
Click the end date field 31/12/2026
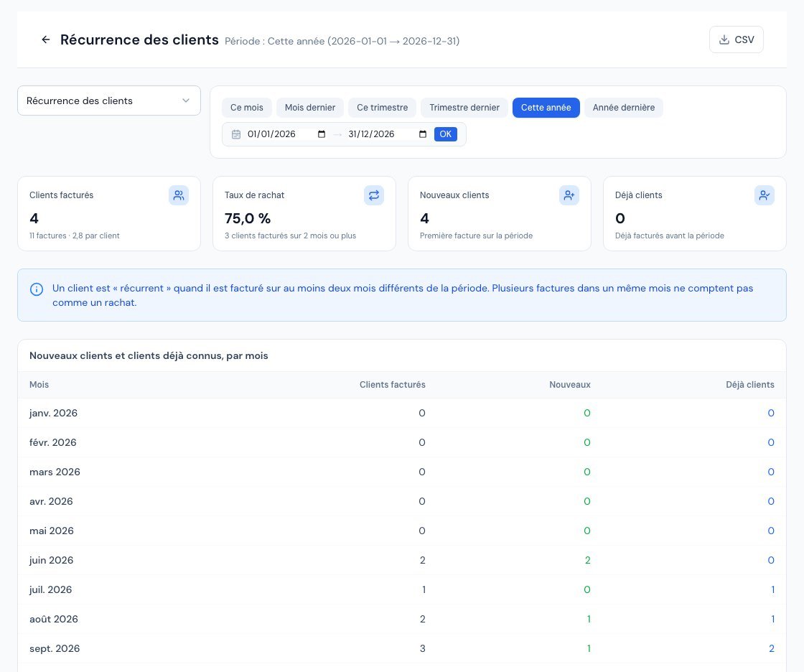point(387,134)
